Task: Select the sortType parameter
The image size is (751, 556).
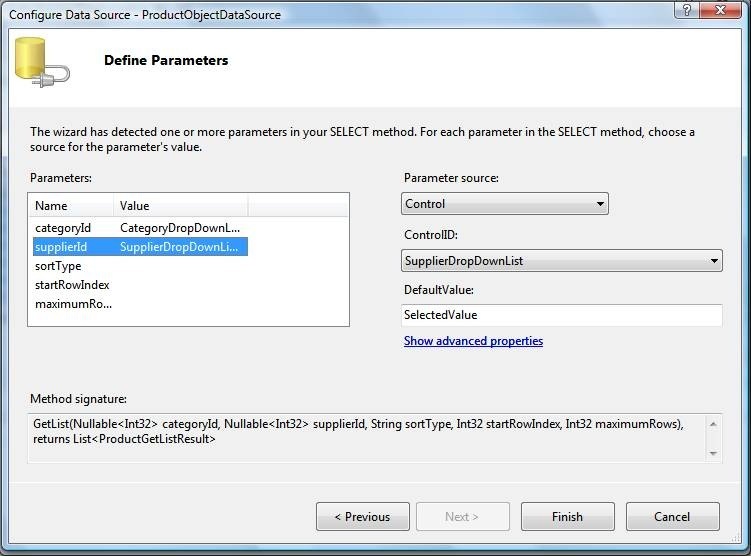Action: point(58,266)
